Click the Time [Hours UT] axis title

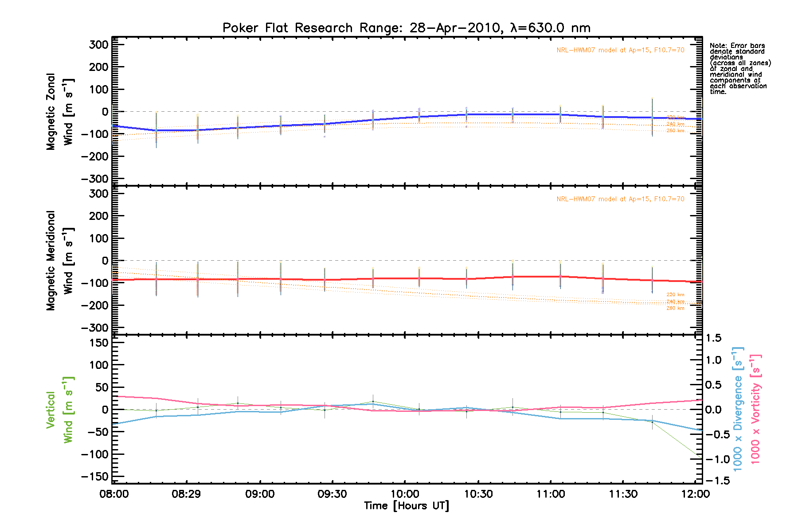(x=406, y=506)
